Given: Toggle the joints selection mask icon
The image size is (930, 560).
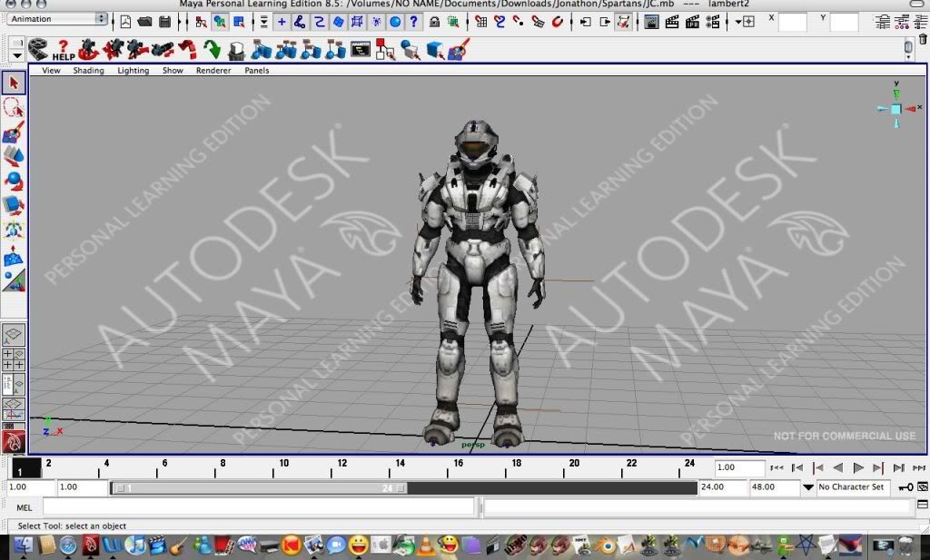Looking at the screenshot, I should [x=300, y=23].
